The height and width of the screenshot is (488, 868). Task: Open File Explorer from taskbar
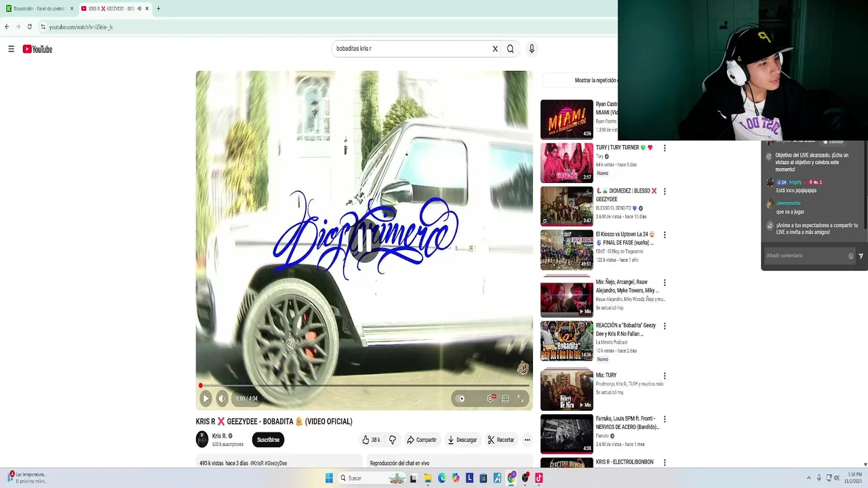(428, 479)
